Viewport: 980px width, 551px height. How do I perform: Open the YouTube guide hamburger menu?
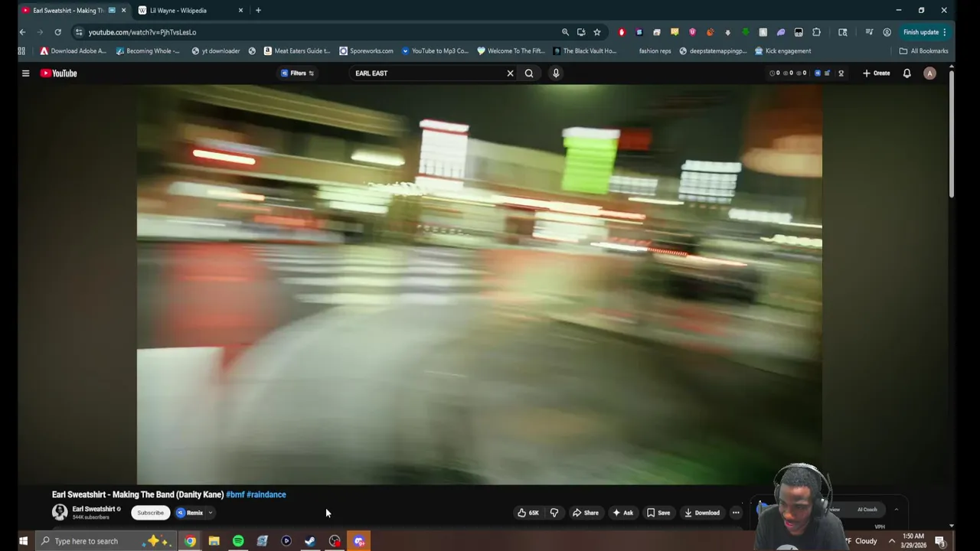point(25,73)
